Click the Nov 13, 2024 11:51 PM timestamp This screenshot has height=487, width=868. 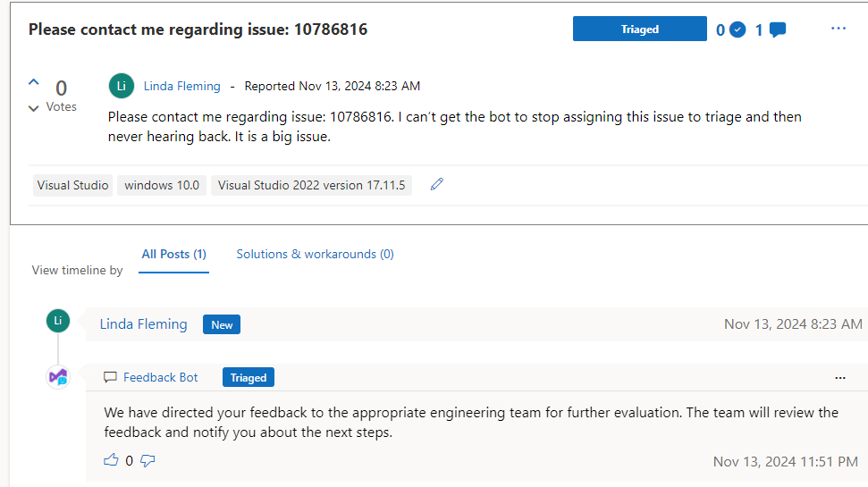point(786,462)
